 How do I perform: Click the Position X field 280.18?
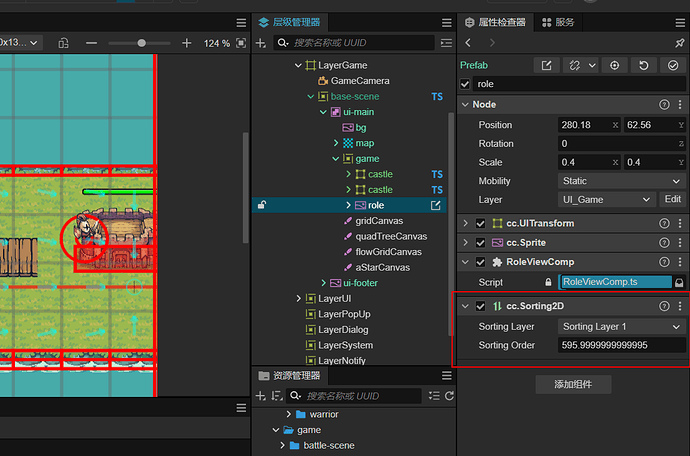pyautogui.click(x=589, y=125)
